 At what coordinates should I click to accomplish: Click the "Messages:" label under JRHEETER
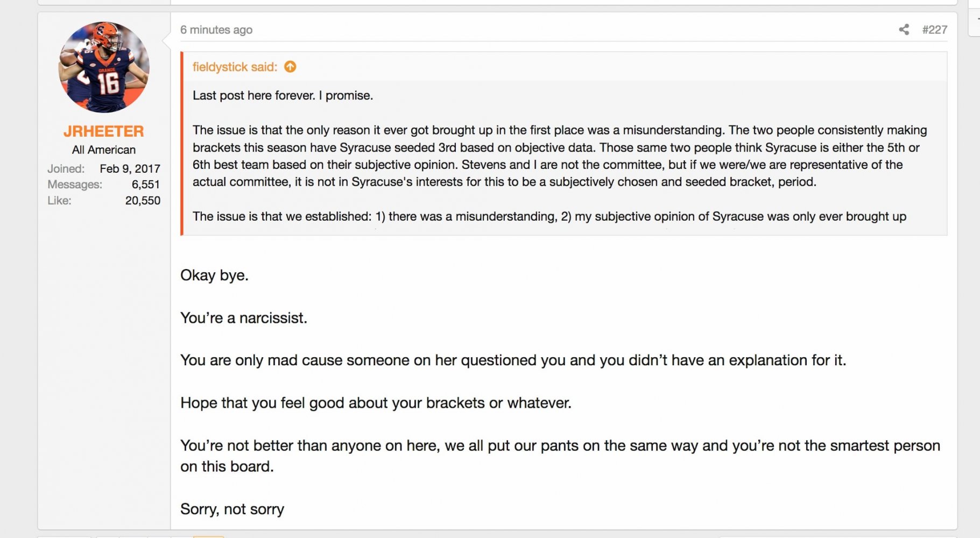pos(75,185)
